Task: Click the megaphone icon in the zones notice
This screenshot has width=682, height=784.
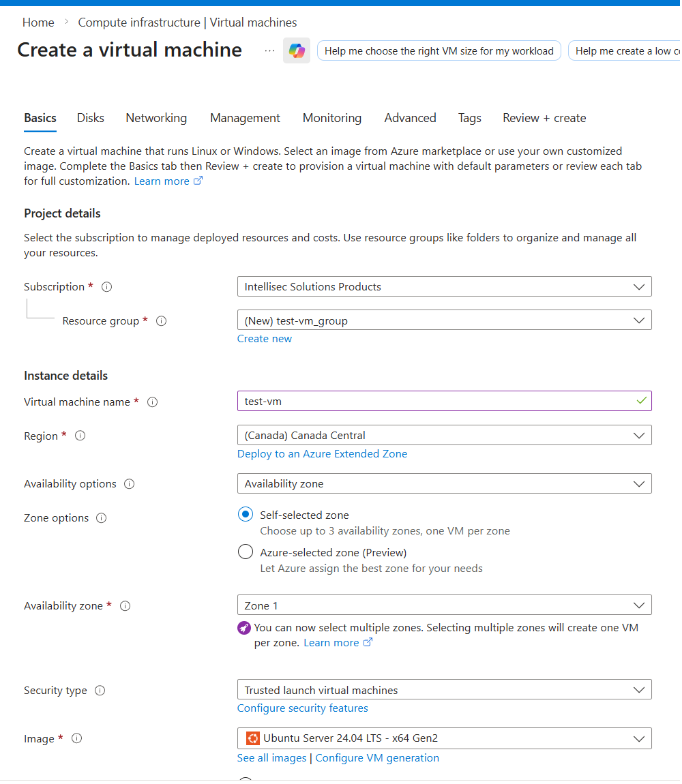Action: pos(245,628)
